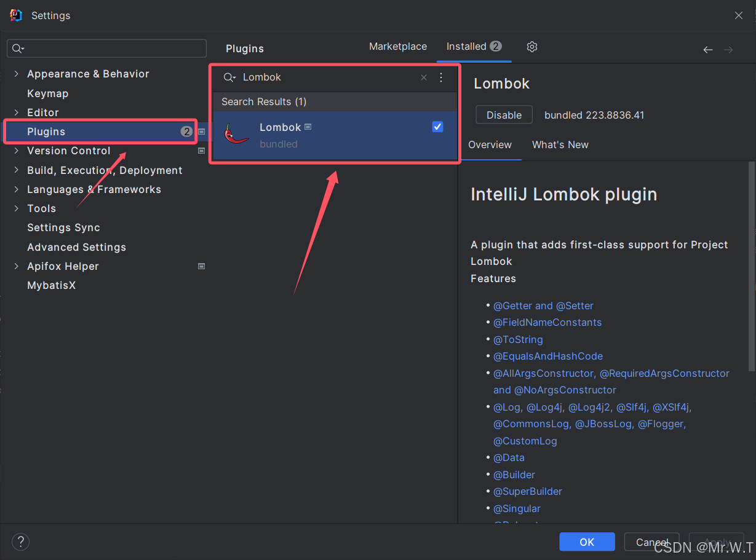Expand the Tools settings node
The width and height of the screenshot is (756, 560).
coord(16,208)
